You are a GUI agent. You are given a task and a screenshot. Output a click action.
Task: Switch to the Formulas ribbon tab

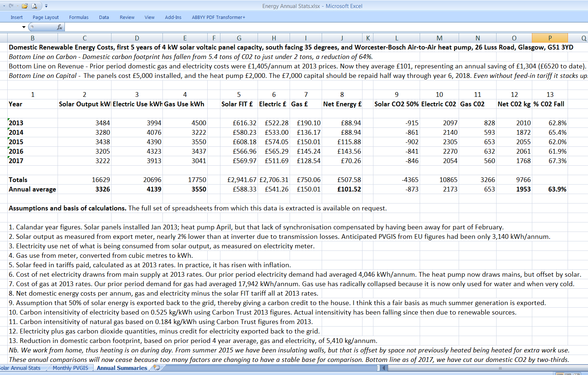coord(79,17)
